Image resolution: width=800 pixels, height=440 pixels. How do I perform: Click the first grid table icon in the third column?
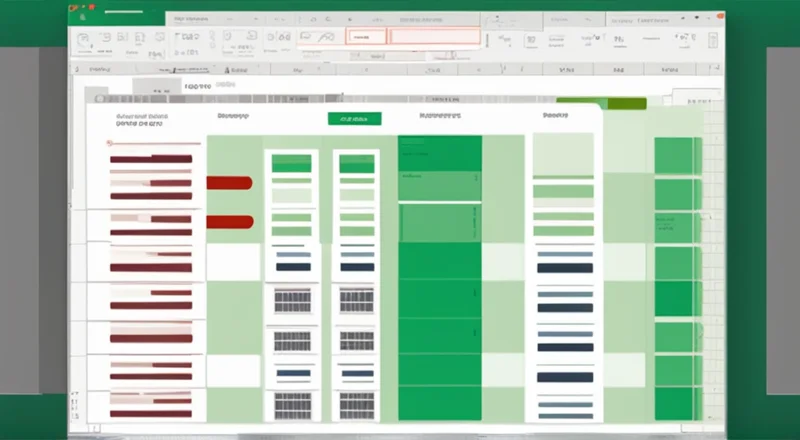[x=356, y=299]
